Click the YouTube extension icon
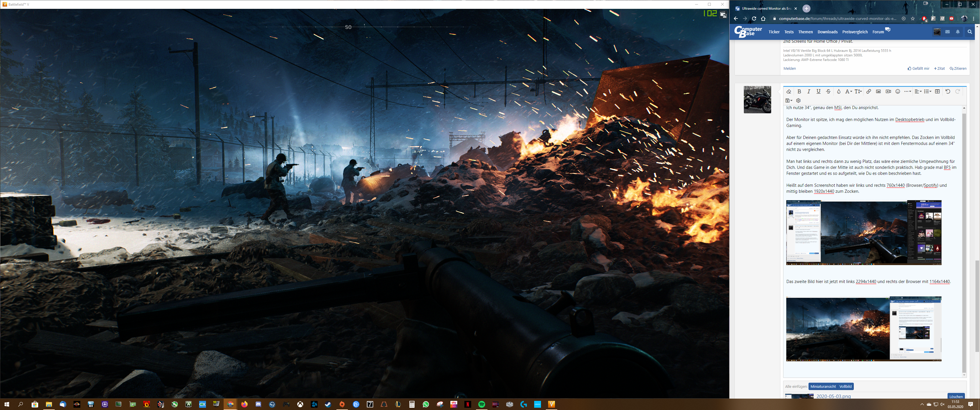Image resolution: width=980 pixels, height=410 pixels. click(952, 18)
